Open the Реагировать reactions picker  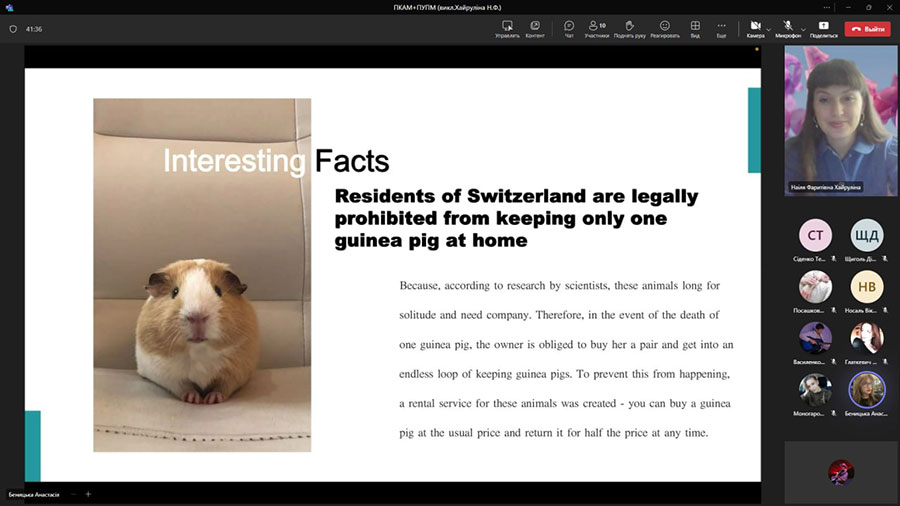pyautogui.click(x=664, y=27)
